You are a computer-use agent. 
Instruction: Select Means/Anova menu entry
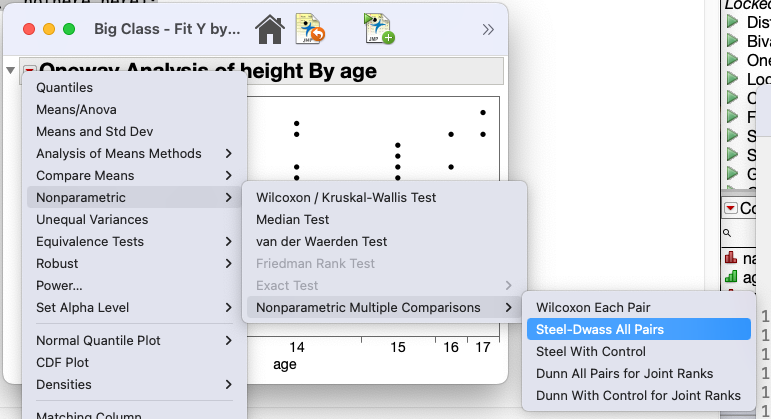point(74,110)
